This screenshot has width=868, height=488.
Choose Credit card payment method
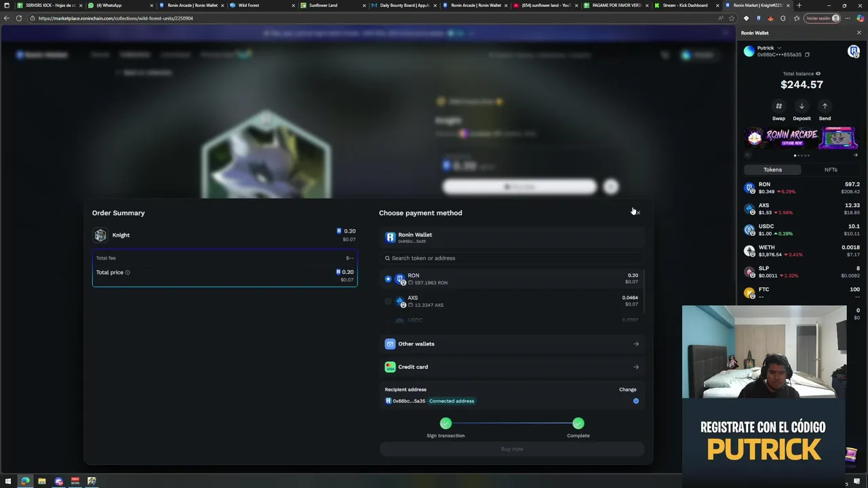tap(512, 367)
